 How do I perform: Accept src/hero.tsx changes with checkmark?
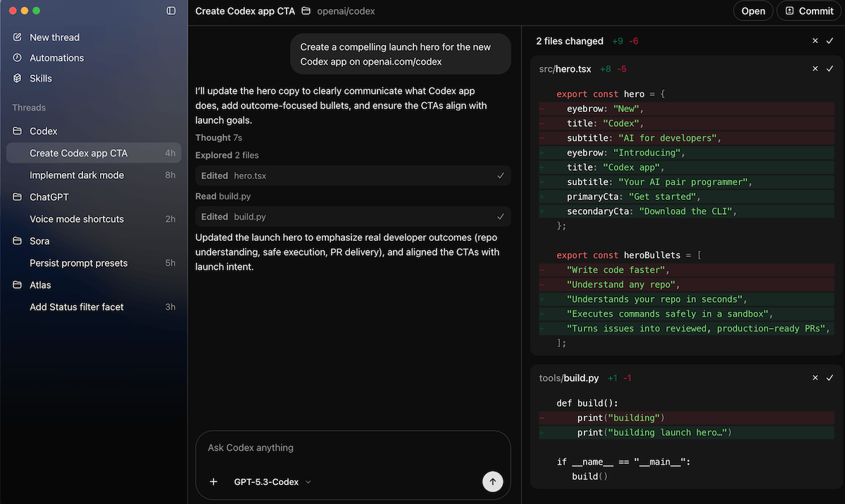coord(830,69)
